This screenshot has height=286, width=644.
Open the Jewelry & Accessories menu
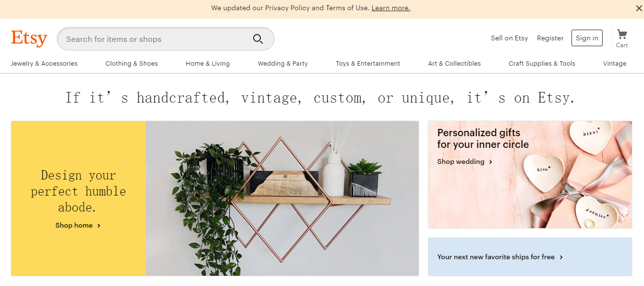pos(44,64)
